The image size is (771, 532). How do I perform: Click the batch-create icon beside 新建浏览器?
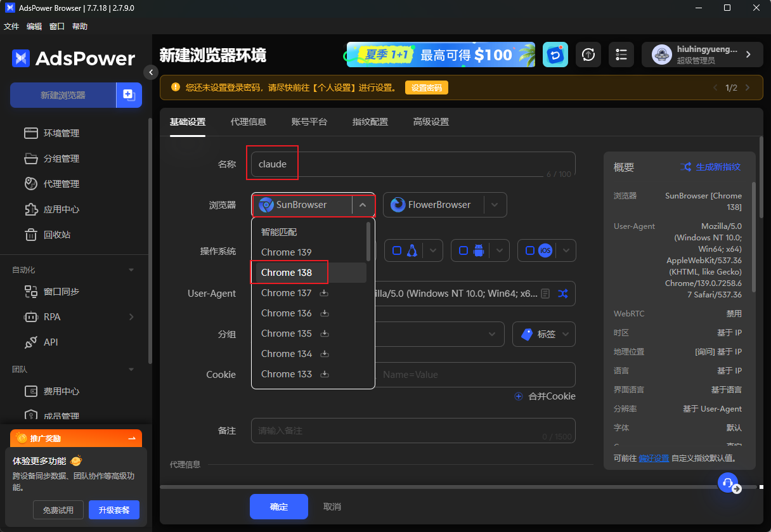[x=129, y=95]
